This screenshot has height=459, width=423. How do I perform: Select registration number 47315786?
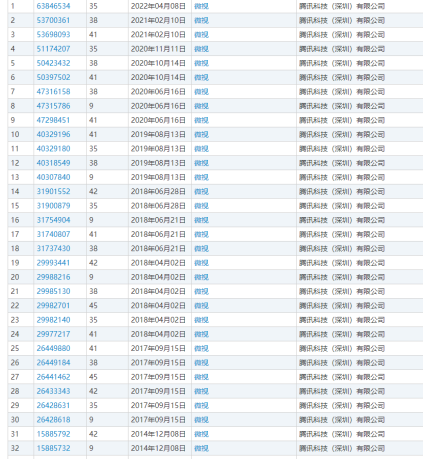[x=53, y=106]
